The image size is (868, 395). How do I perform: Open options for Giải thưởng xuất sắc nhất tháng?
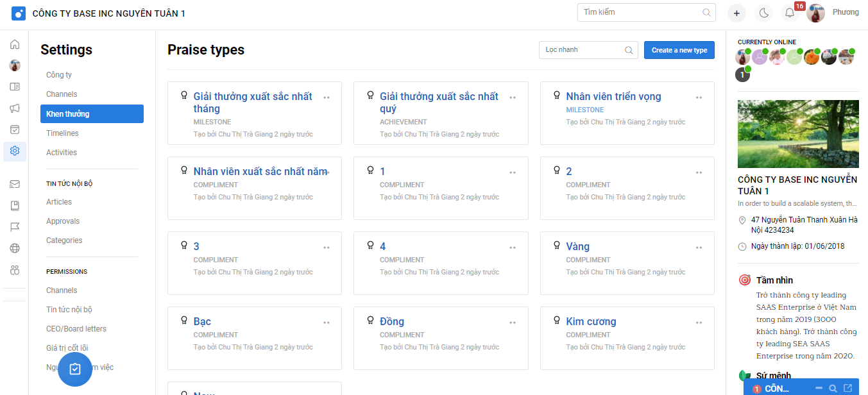tap(327, 97)
